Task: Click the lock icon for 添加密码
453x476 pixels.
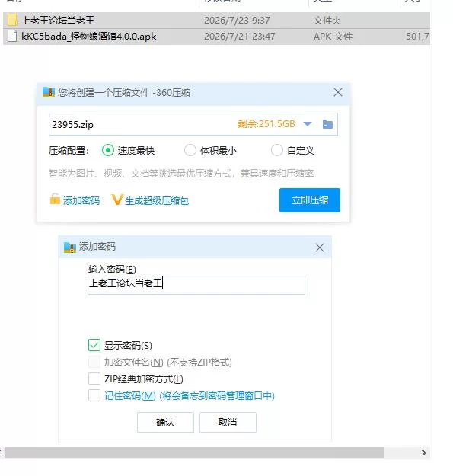Action: click(55, 199)
